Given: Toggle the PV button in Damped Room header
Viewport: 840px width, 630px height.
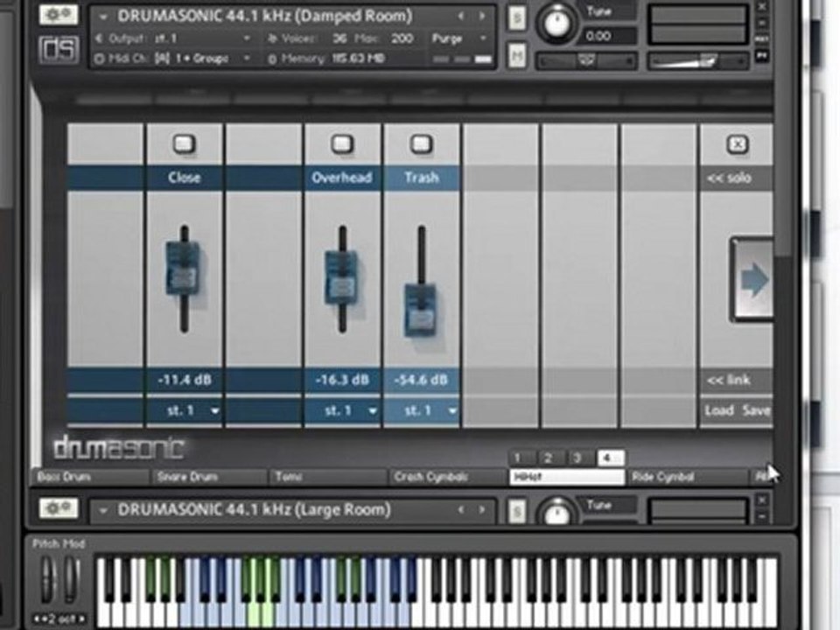Looking at the screenshot, I should tap(762, 55).
